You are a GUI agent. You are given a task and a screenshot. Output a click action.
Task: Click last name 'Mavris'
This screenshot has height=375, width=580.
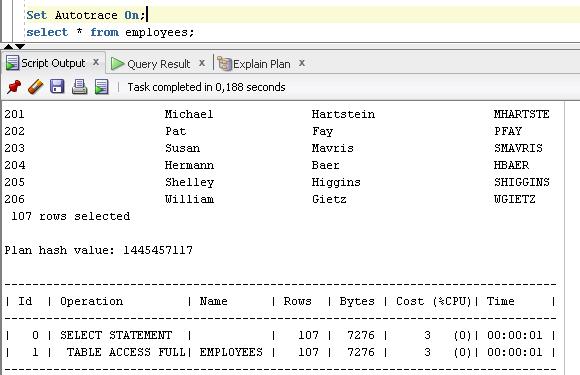tap(333, 148)
